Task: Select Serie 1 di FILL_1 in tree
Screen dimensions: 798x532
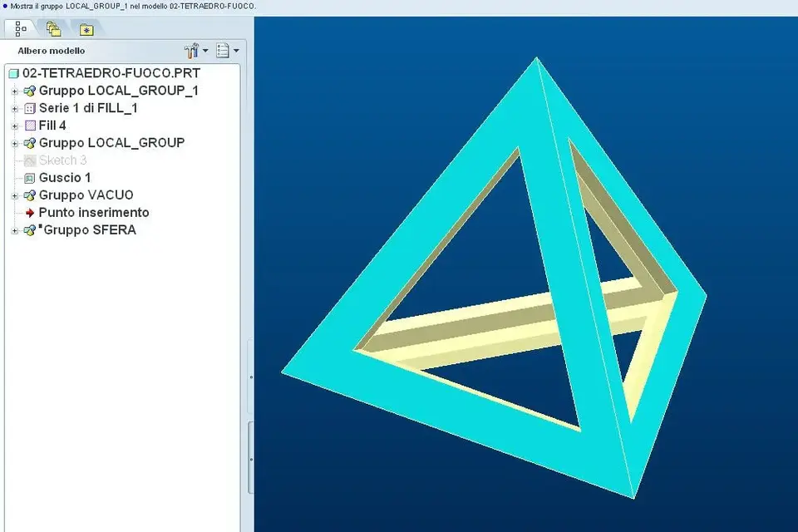Action: pyautogui.click(x=88, y=108)
